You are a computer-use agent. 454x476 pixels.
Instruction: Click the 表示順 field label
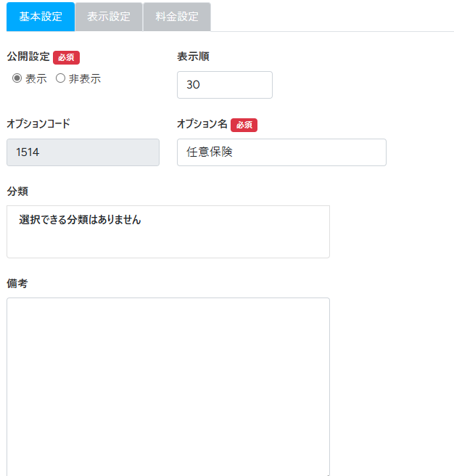coord(193,57)
